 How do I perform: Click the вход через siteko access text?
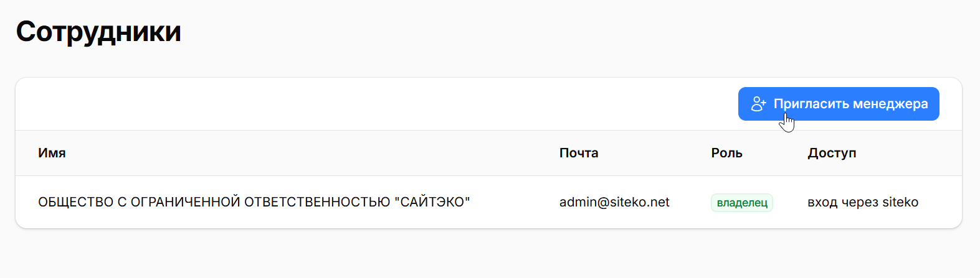coord(863,202)
